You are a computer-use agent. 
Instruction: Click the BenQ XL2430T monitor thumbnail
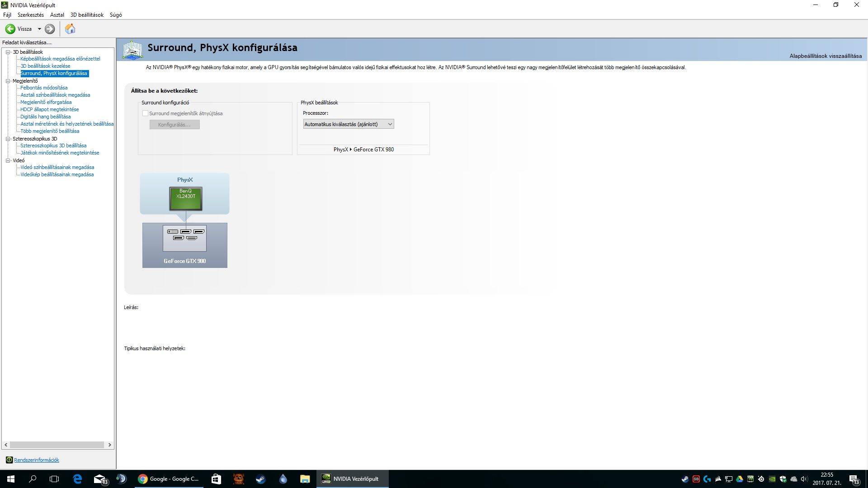pos(185,199)
